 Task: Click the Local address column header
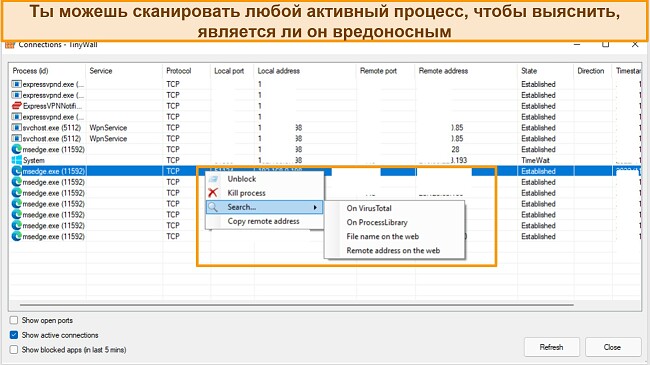tap(305, 71)
